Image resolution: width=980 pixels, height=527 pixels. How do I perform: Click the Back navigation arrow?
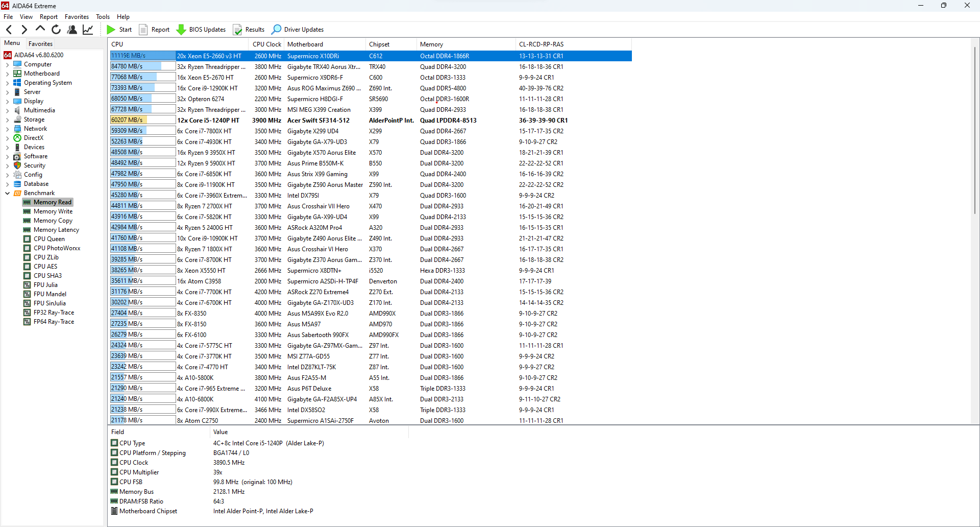coord(9,30)
